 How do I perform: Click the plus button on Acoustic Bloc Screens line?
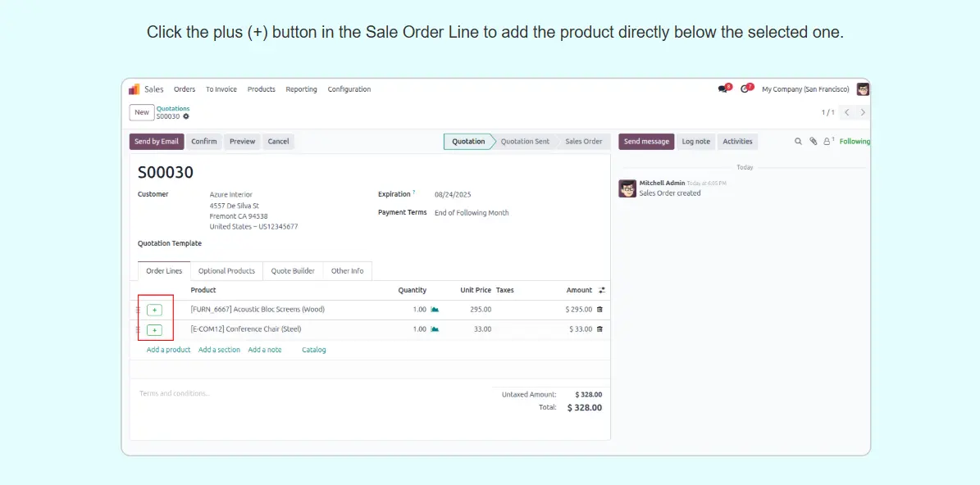(154, 310)
